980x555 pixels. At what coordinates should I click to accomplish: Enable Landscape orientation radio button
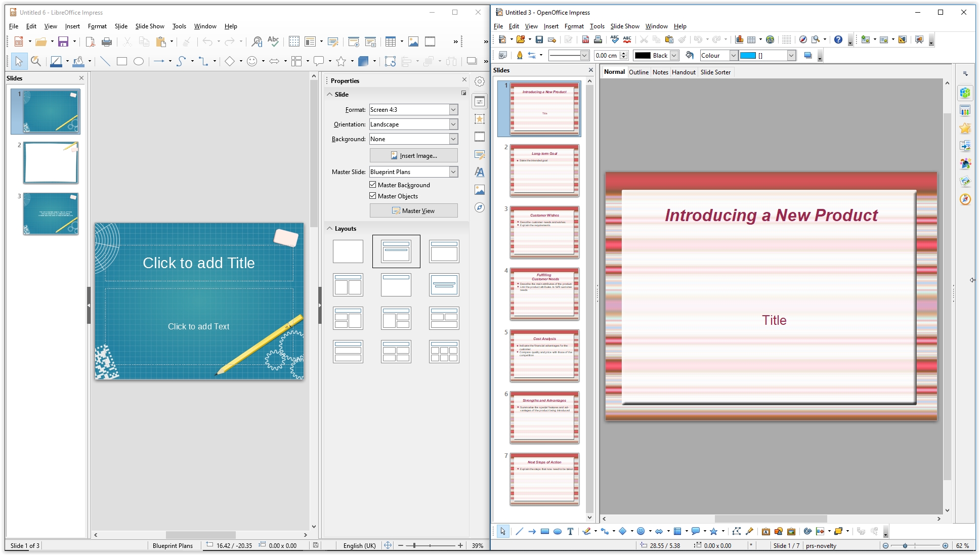pyautogui.click(x=412, y=124)
